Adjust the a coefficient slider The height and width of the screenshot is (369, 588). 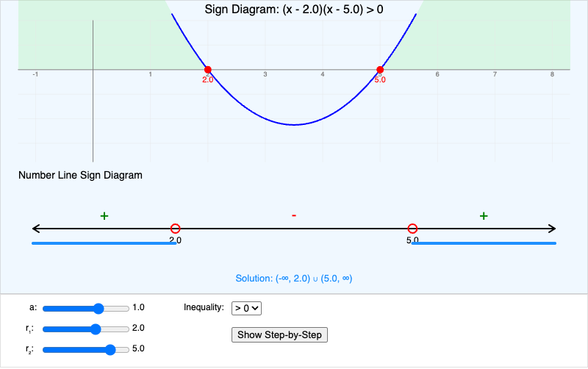click(x=86, y=308)
